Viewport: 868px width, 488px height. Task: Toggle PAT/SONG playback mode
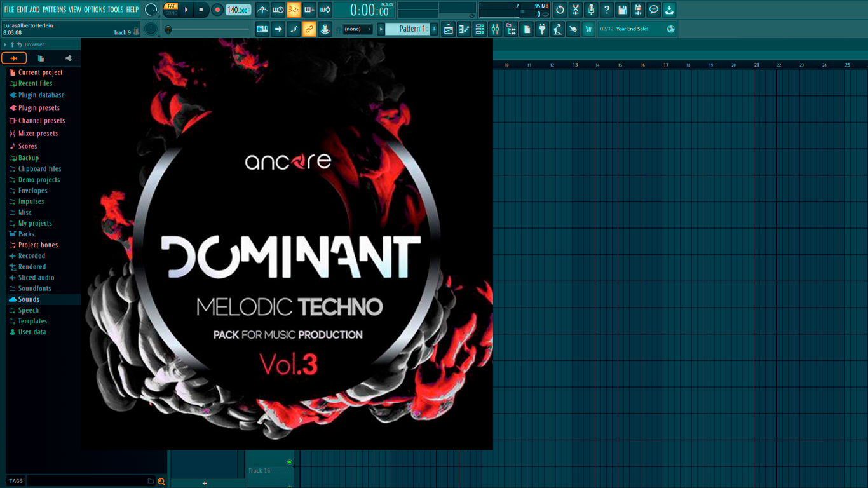point(171,10)
